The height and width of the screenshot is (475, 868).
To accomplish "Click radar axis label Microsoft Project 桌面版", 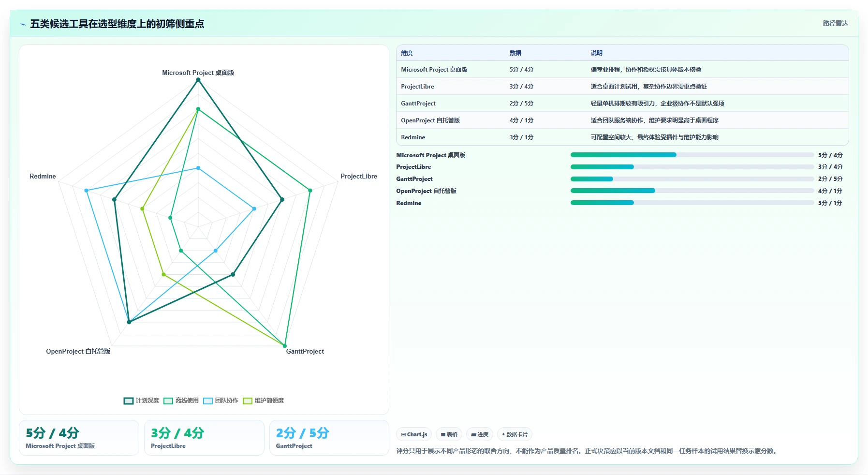I will click(198, 73).
